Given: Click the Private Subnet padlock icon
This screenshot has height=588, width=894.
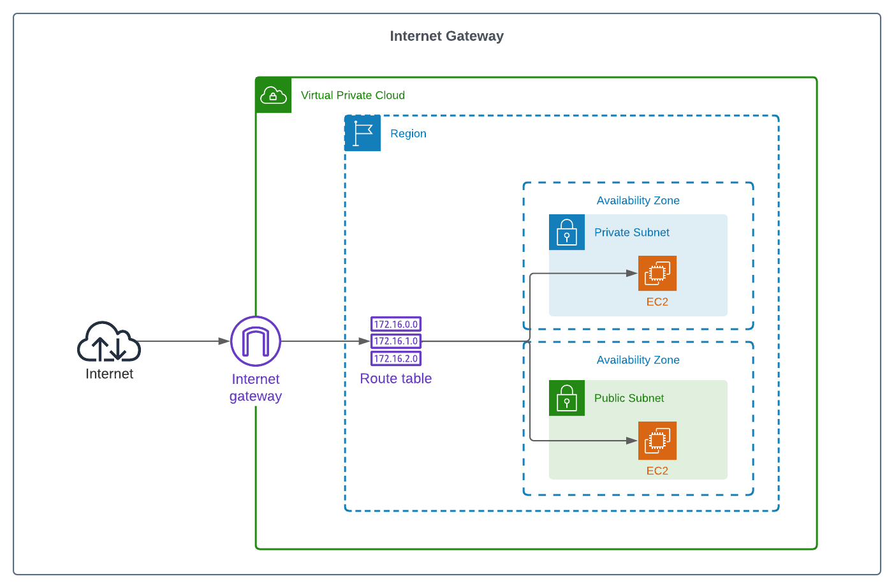Looking at the screenshot, I should (x=567, y=232).
